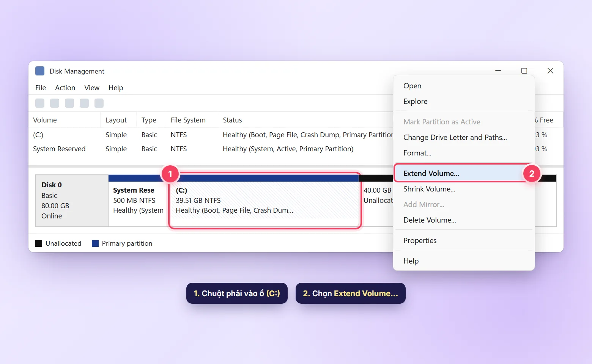Click the Disk 0 label in the disk map
This screenshot has height=364, width=592.
tap(52, 185)
